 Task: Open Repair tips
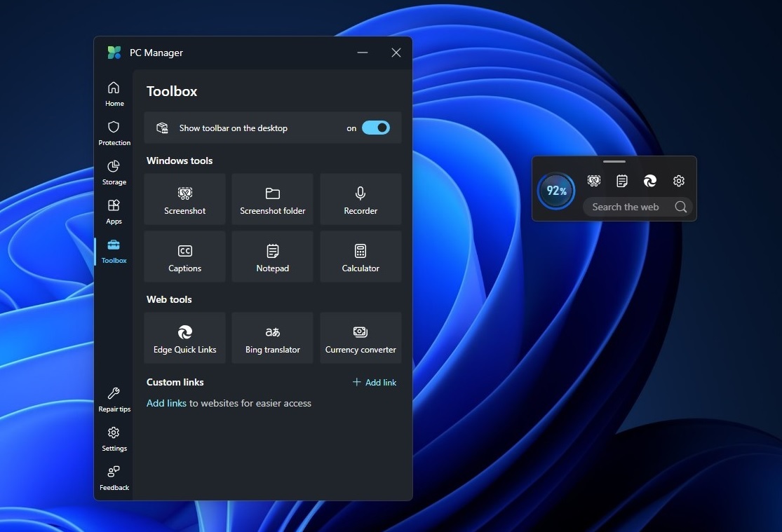[x=114, y=400]
